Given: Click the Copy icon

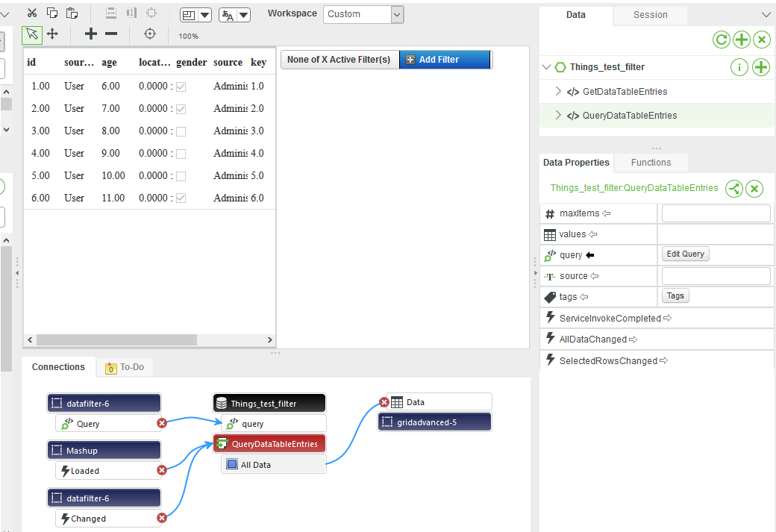Looking at the screenshot, I should point(52,12).
